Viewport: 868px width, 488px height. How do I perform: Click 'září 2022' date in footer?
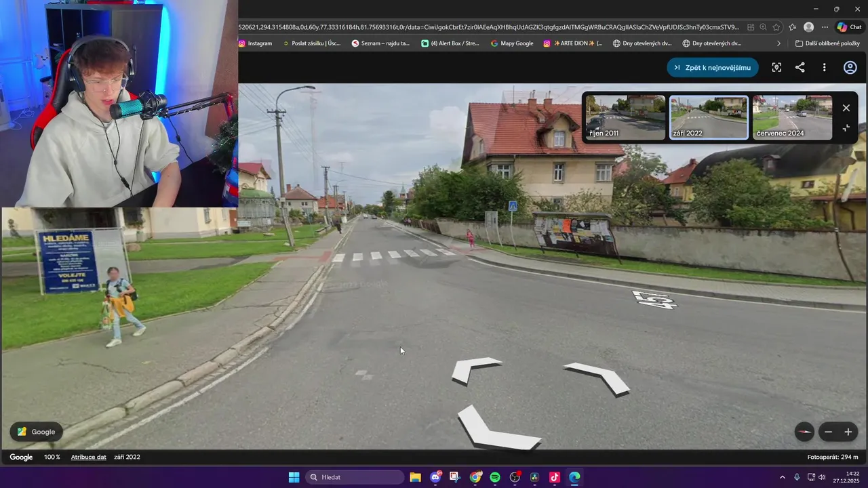[x=127, y=457]
